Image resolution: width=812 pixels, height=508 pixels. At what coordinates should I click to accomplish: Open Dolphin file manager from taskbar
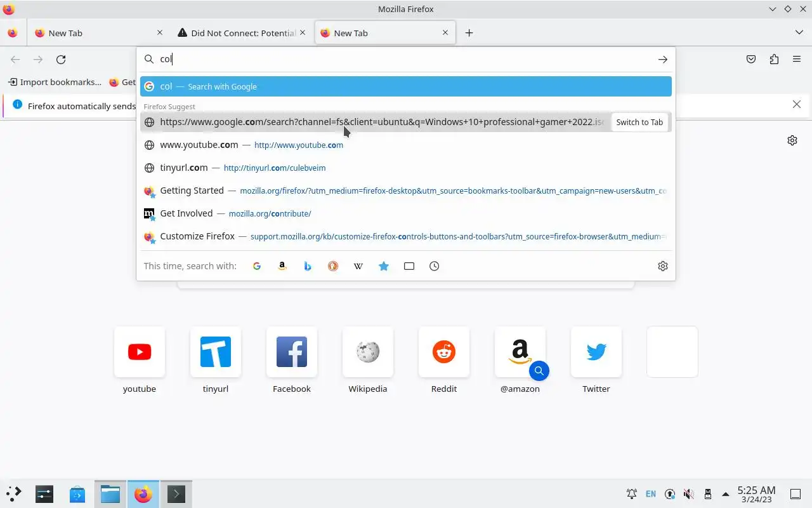point(110,493)
